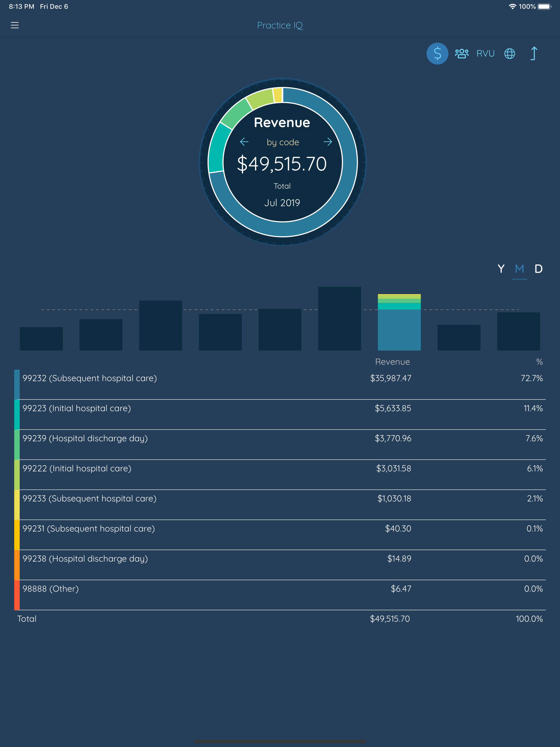Tap the 100.0% total percentage
The width and height of the screenshot is (560, 747).
click(x=529, y=619)
